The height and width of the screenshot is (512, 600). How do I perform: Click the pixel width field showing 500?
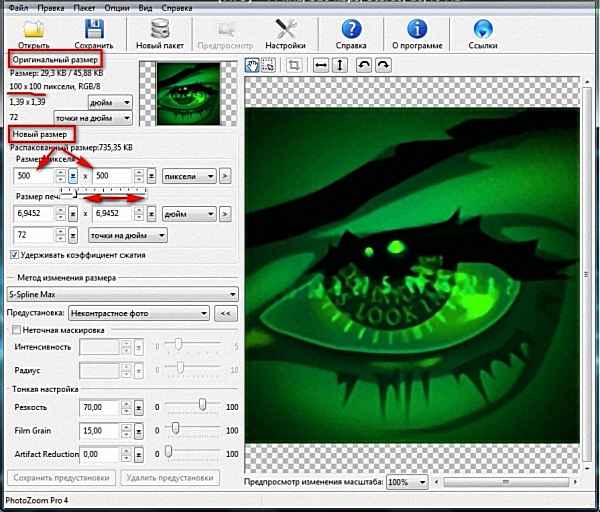tap(32, 176)
